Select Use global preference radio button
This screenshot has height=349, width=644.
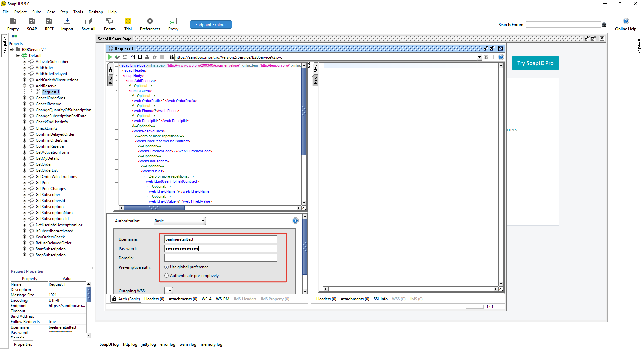tap(167, 267)
